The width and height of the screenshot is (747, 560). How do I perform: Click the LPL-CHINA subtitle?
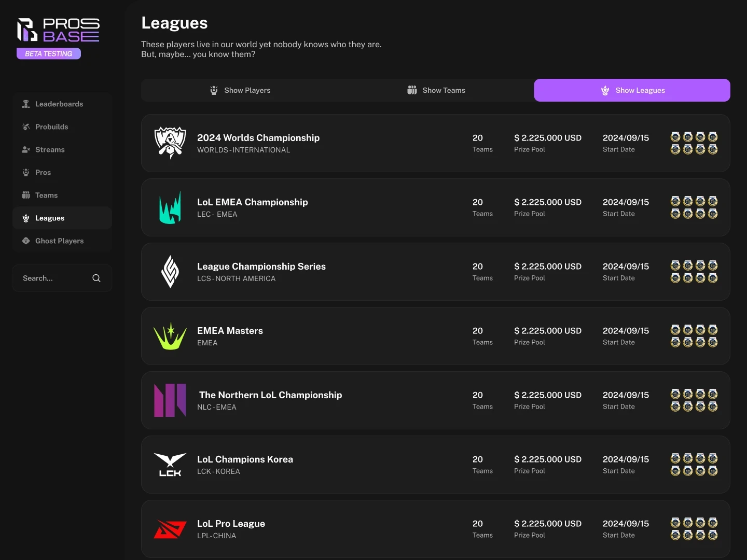click(x=216, y=536)
